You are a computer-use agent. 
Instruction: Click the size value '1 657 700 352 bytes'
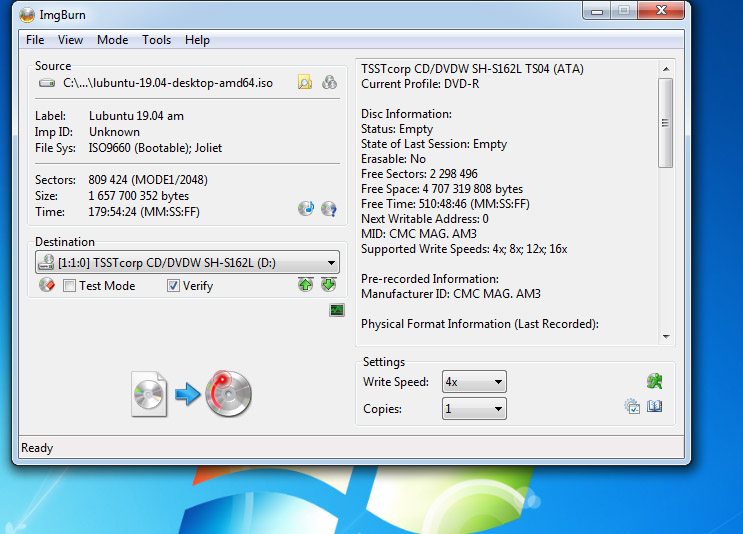[x=138, y=196]
